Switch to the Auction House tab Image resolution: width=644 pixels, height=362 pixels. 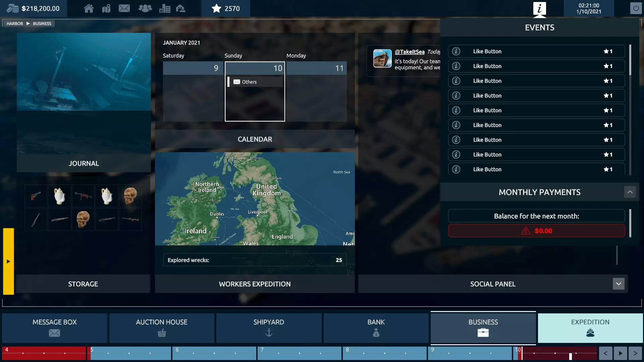pos(162,327)
